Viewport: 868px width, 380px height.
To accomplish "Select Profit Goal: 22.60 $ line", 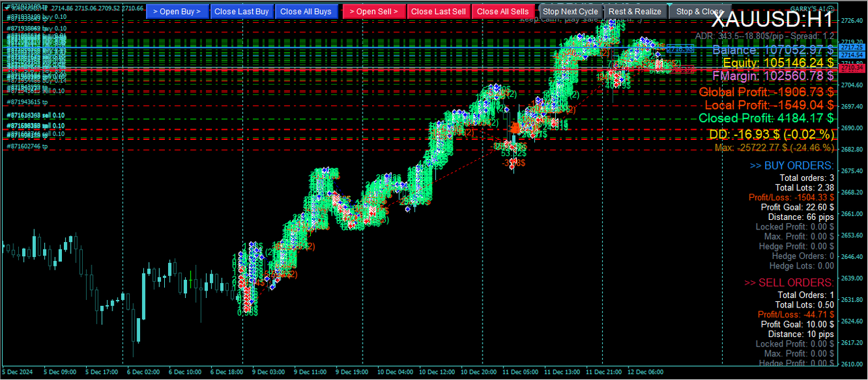I will [x=798, y=207].
